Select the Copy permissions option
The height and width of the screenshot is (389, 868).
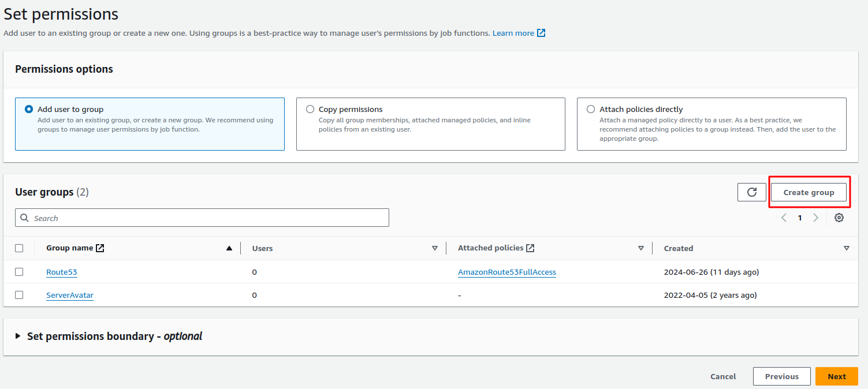pyautogui.click(x=310, y=109)
